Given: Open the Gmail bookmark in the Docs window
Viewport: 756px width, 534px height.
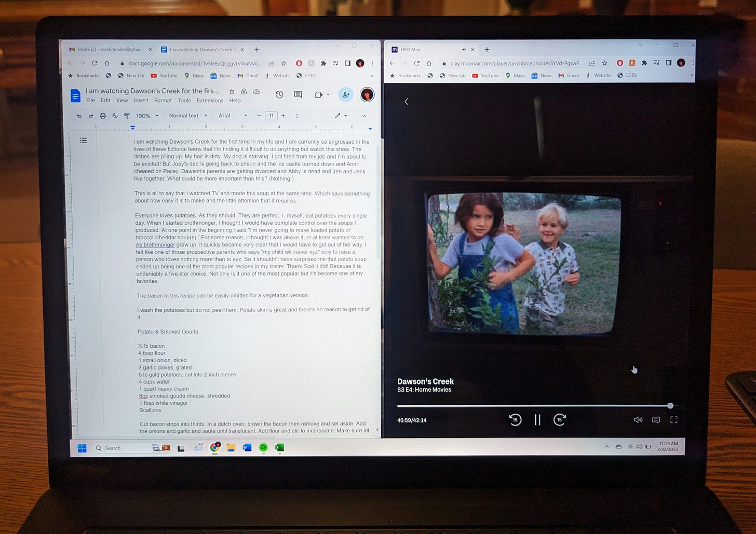Looking at the screenshot, I should [248, 76].
